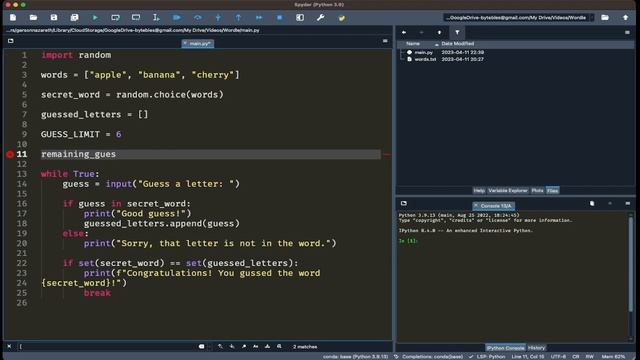Click the memory usage status indicator
Image resolution: width=640 pixels, height=360 pixels.
click(613, 357)
